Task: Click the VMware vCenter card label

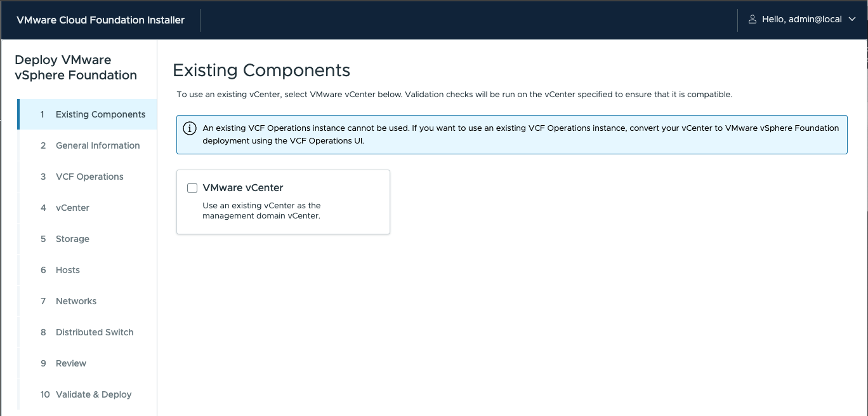Action: [x=242, y=188]
